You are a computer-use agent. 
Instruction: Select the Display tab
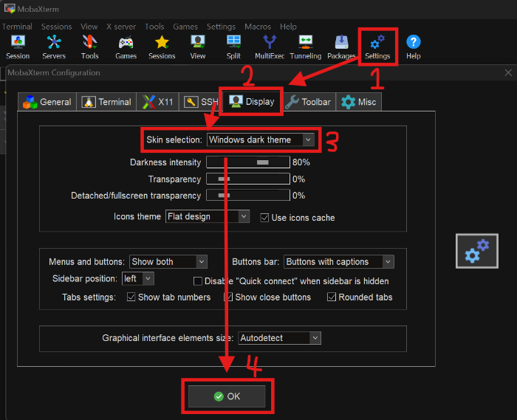tap(252, 101)
